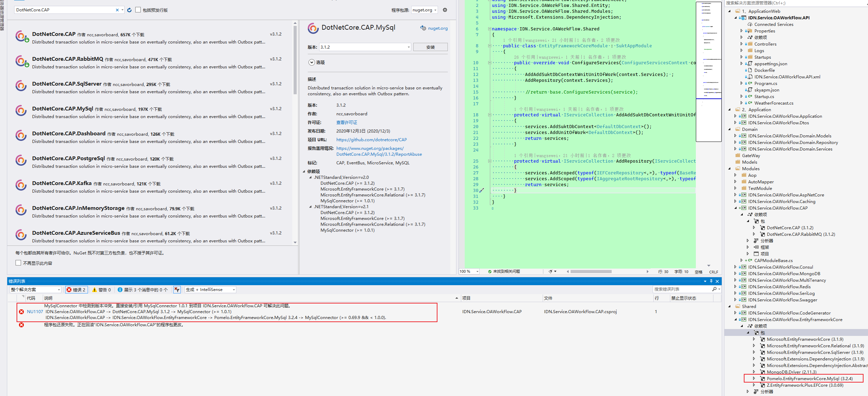The height and width of the screenshot is (396, 868).
Task: Click the red error icon on the NU1107 row
Action: click(21, 311)
